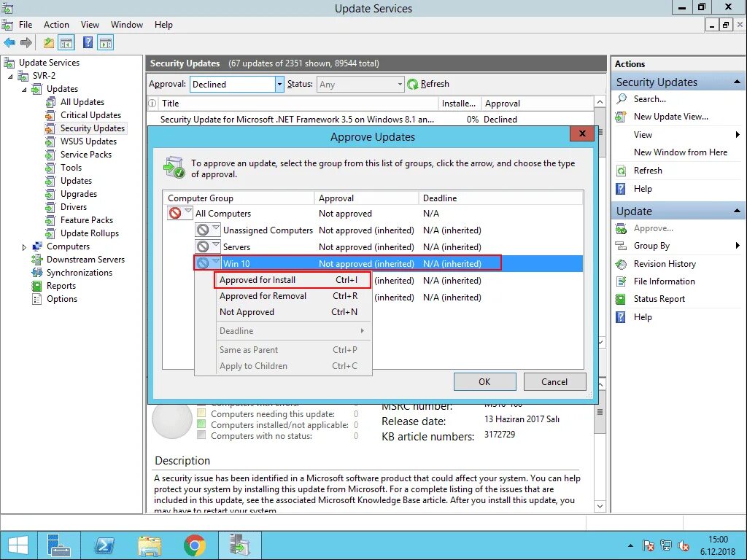Open the Approval dropdown showing Declined
Viewport: 747px width, 560px height.
[x=279, y=85]
